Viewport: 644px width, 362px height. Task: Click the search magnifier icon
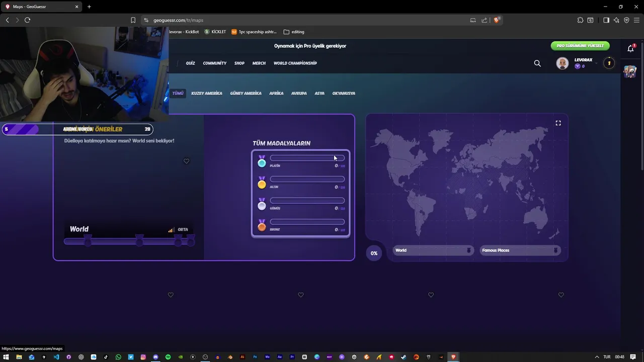point(537,63)
